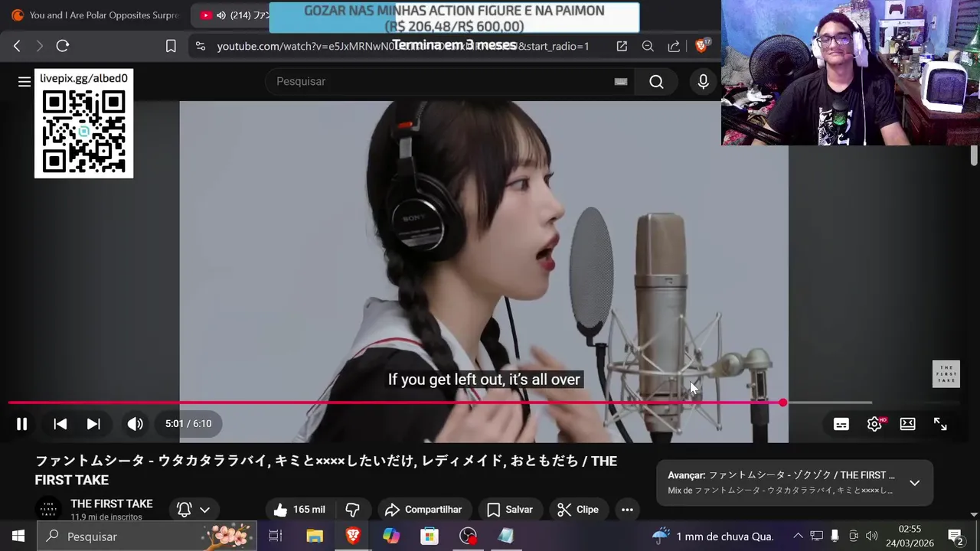The width and height of the screenshot is (980, 551).
Task: Click the video title text
Action: [326, 470]
